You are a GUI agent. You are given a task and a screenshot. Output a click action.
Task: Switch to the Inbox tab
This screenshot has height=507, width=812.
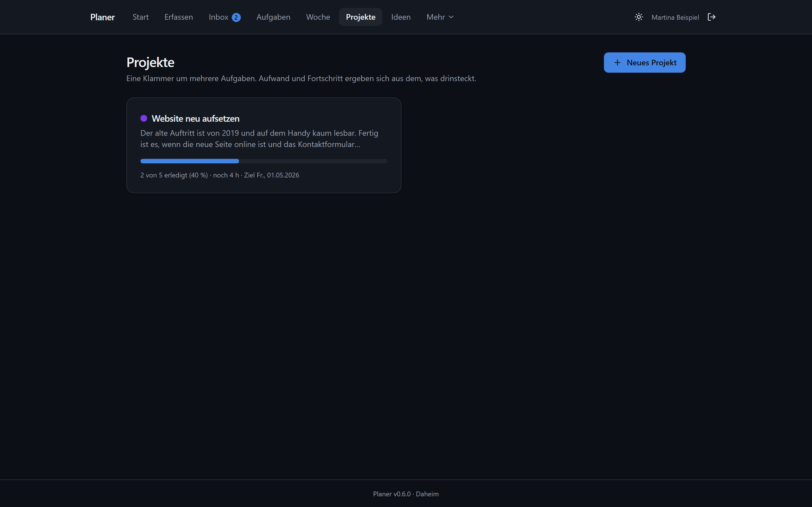(224, 17)
